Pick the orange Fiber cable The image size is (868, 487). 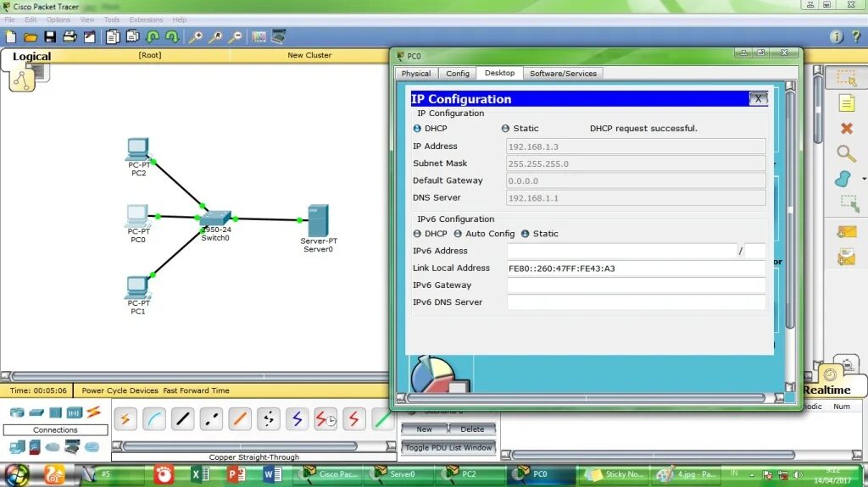click(x=240, y=419)
